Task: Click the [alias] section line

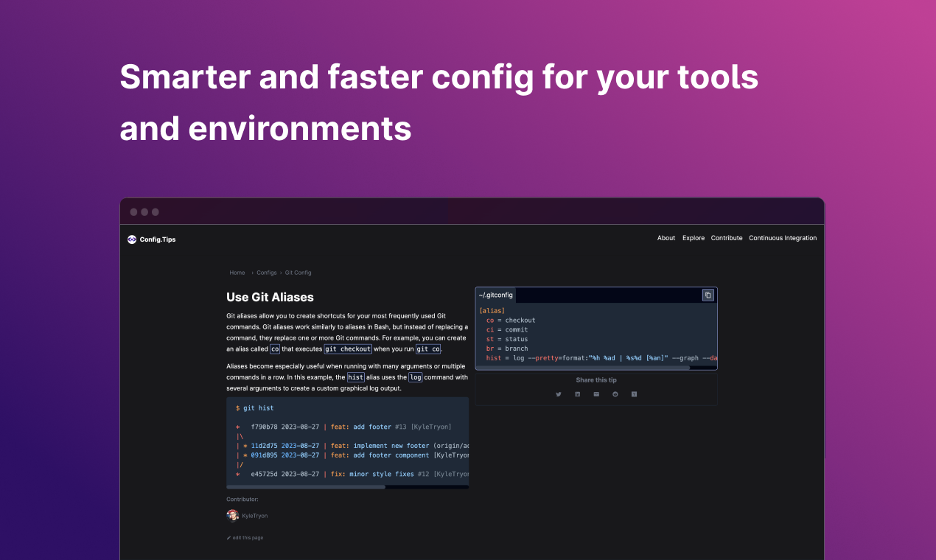Action: (x=492, y=311)
